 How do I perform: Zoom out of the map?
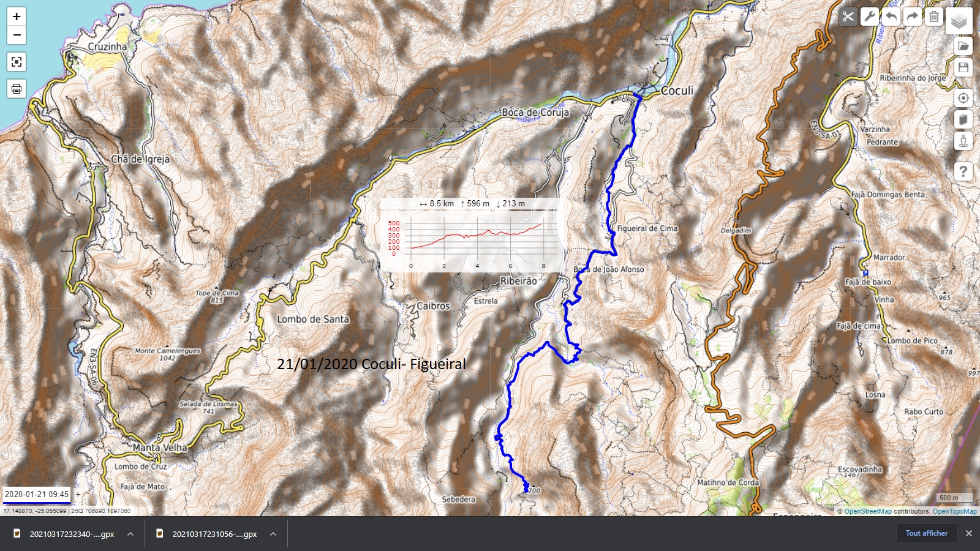(x=17, y=35)
